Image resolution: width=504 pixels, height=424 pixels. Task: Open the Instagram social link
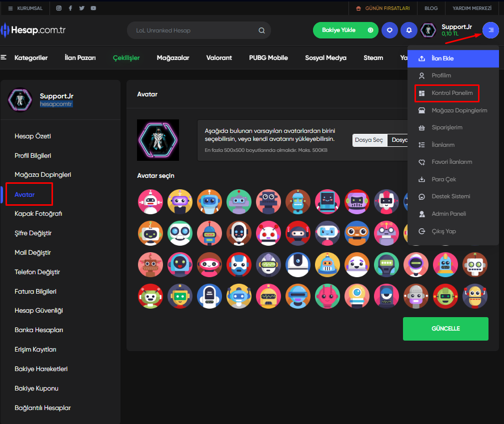(59, 8)
